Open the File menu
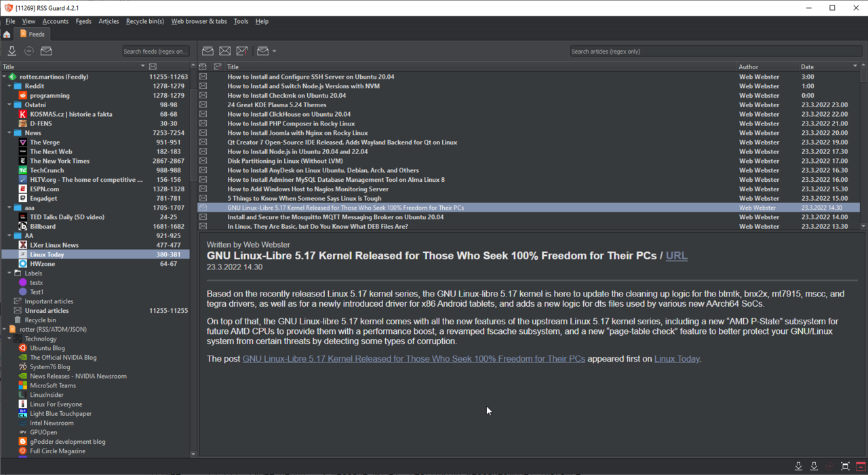868x475 pixels. 10,21
